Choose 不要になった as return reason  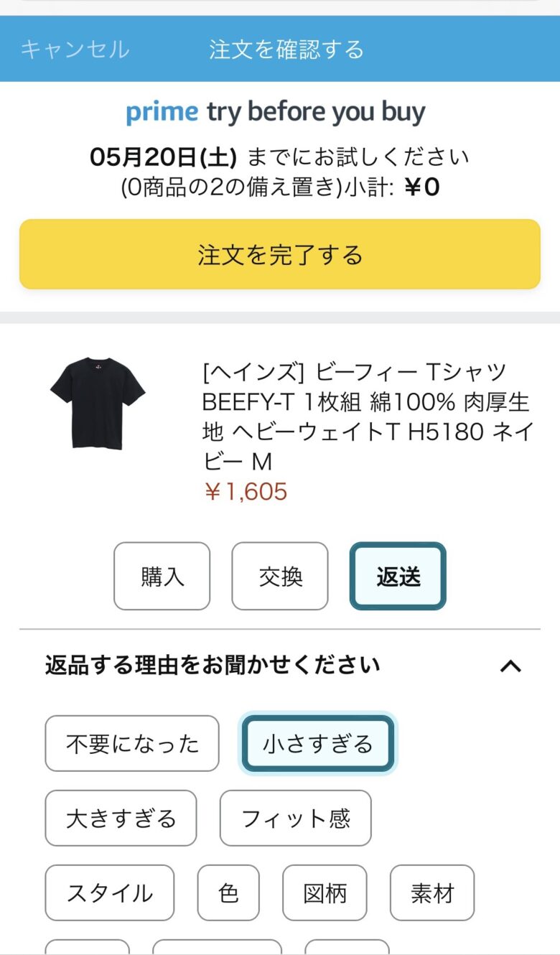pos(132,743)
